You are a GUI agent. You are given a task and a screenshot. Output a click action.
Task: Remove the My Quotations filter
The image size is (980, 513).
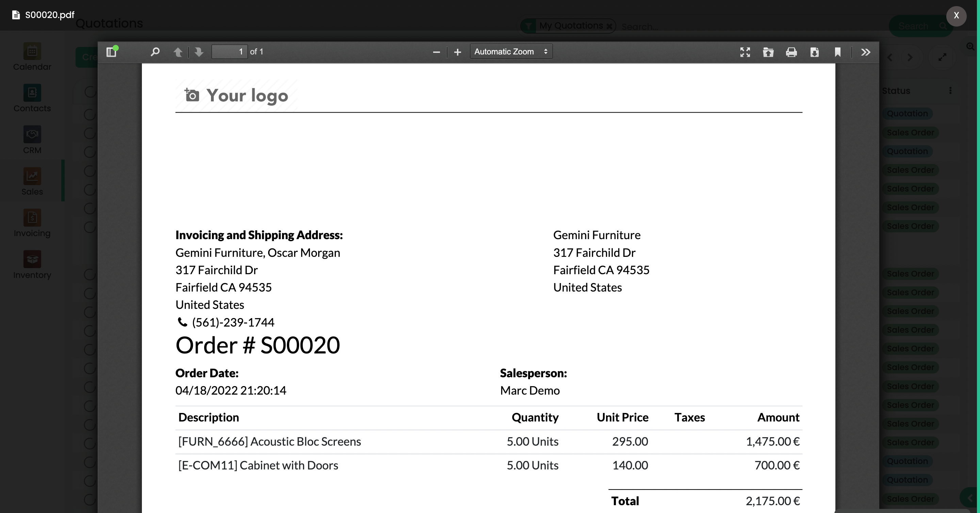click(x=609, y=26)
